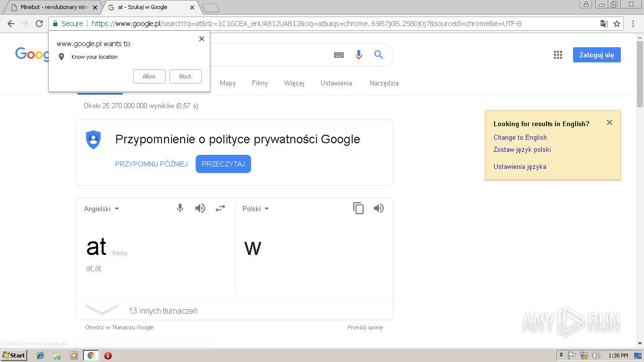Click the Chrome taskbar icon

[91, 355]
